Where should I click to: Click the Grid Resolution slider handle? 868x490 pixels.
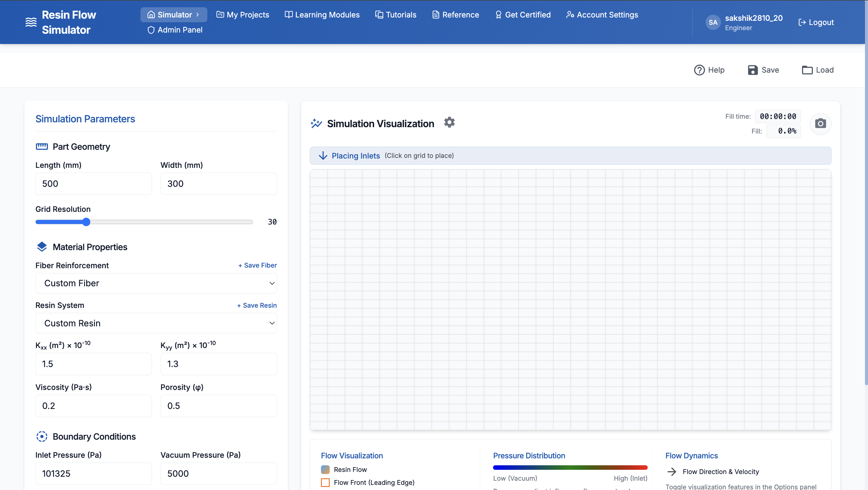[86, 222]
